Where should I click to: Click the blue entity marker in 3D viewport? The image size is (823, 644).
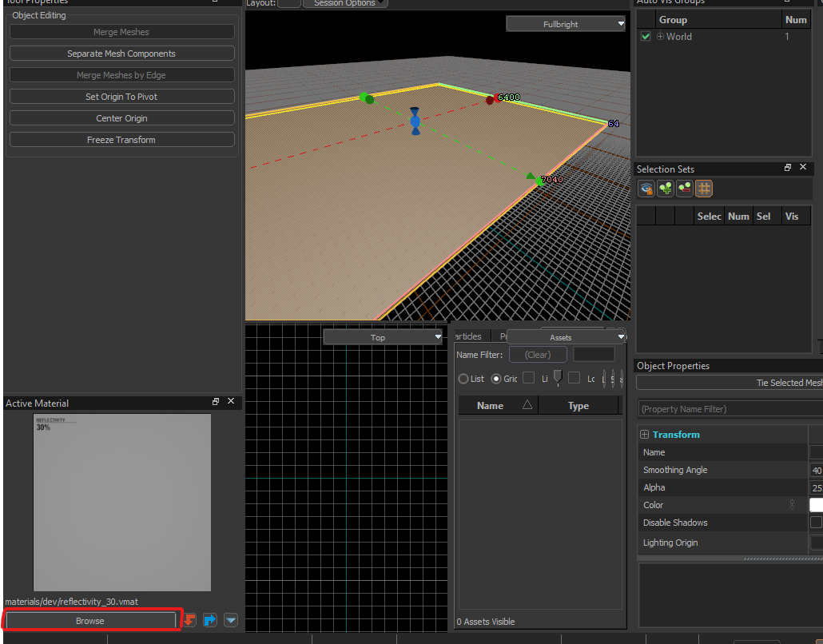click(x=415, y=121)
